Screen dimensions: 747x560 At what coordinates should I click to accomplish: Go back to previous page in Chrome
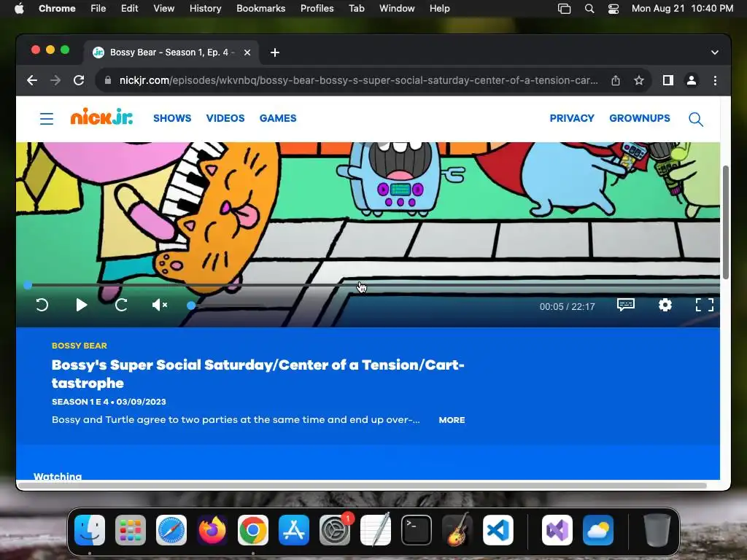(x=32, y=80)
